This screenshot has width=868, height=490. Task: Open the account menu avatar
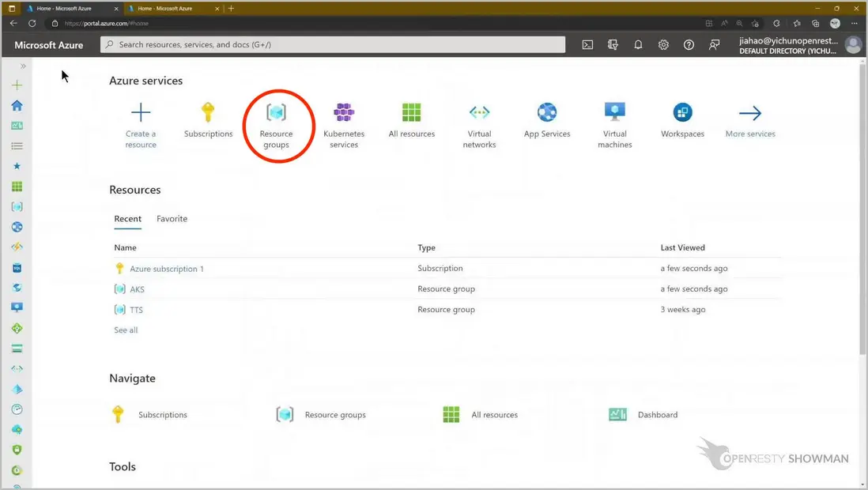852,45
